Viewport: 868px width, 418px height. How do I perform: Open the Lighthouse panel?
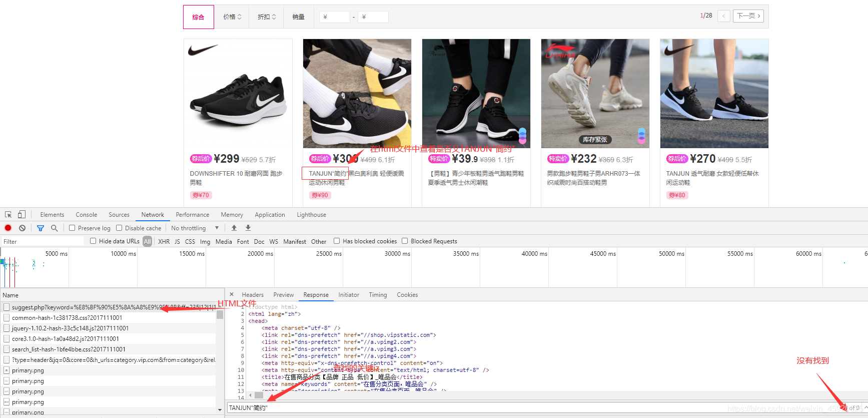312,215
